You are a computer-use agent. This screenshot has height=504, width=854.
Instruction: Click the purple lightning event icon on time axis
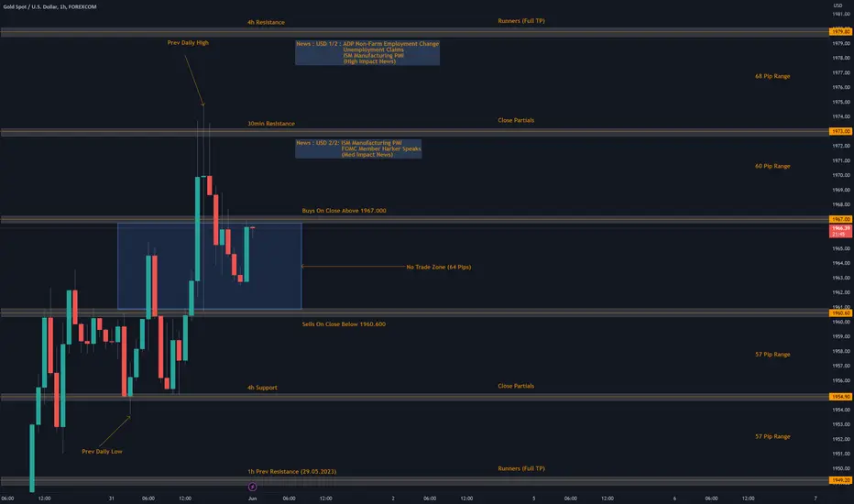(x=252, y=487)
